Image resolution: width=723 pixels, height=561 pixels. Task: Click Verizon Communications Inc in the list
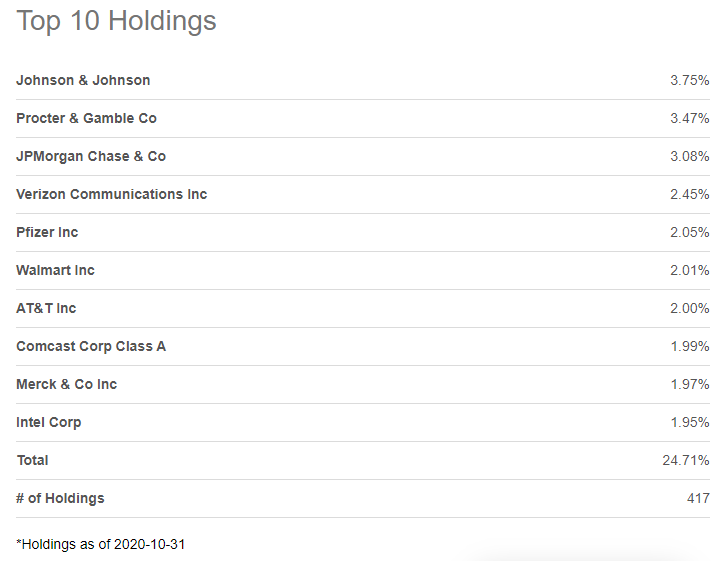111,194
